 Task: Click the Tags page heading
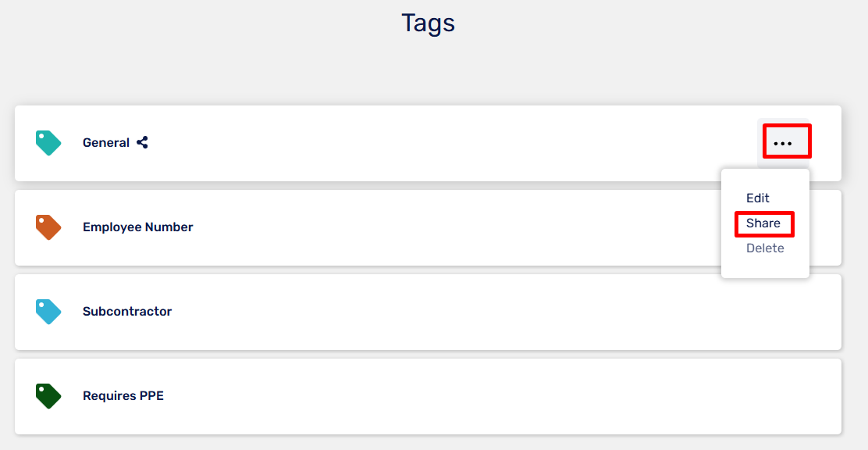pos(428,23)
